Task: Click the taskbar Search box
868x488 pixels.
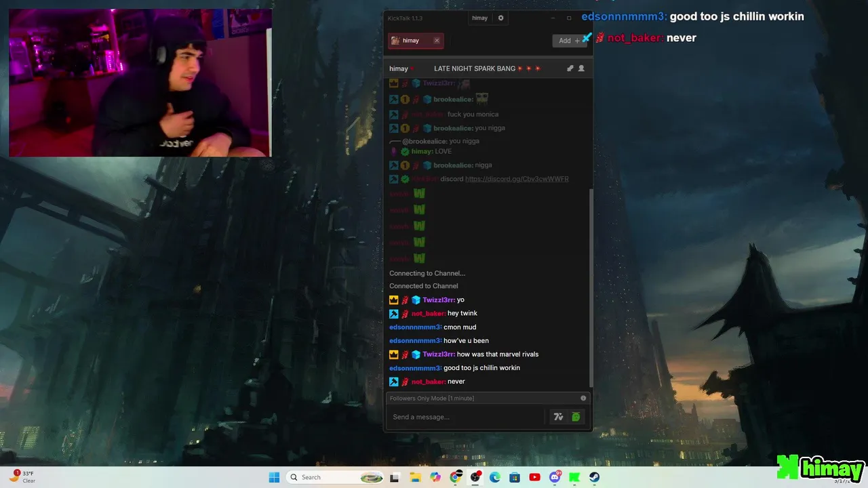Action: point(335,477)
